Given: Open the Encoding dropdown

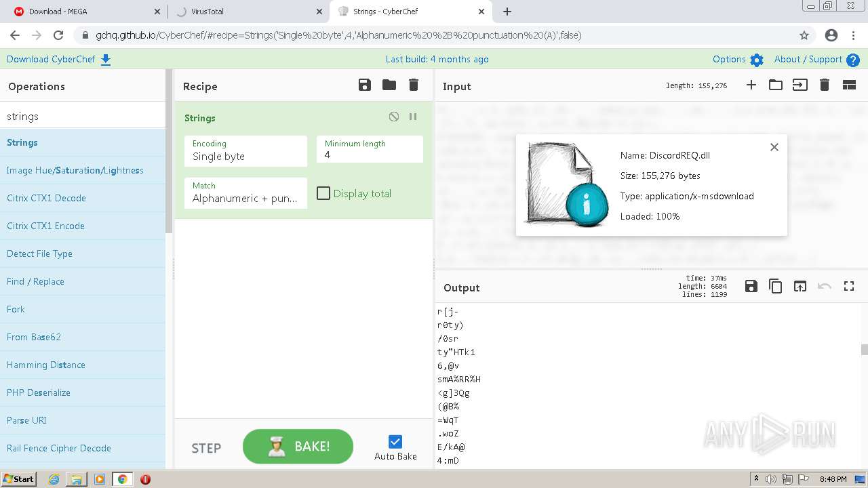Looking at the screenshot, I should click(x=245, y=150).
